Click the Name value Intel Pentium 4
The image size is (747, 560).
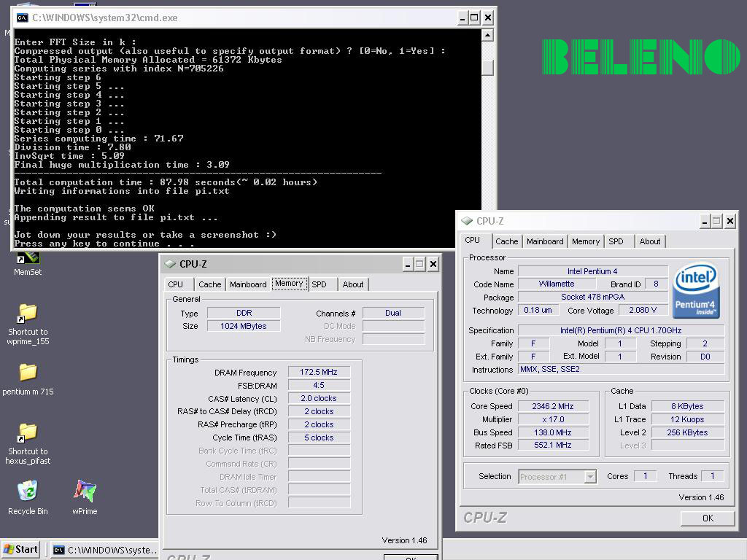pyautogui.click(x=592, y=271)
